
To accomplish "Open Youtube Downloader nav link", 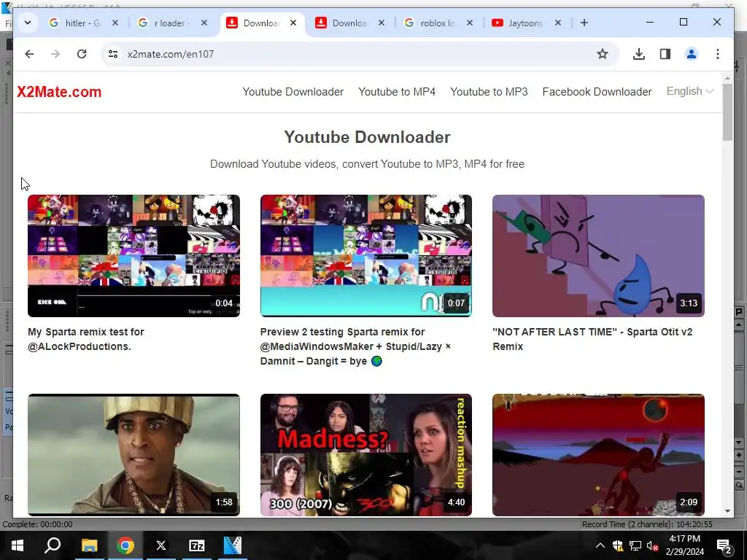I will click(293, 92).
